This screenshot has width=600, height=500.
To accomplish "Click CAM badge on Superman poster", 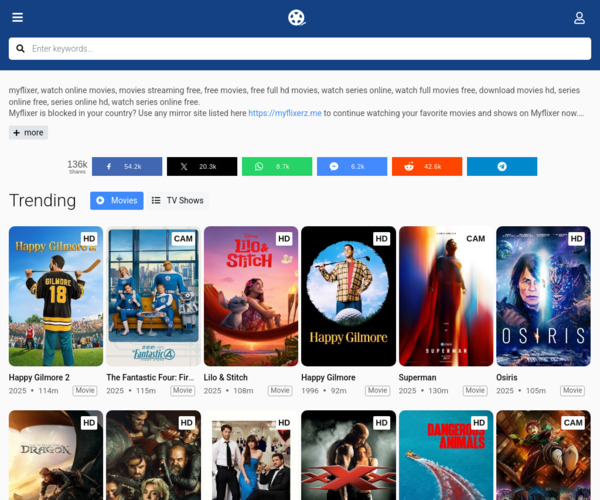I will click(476, 239).
